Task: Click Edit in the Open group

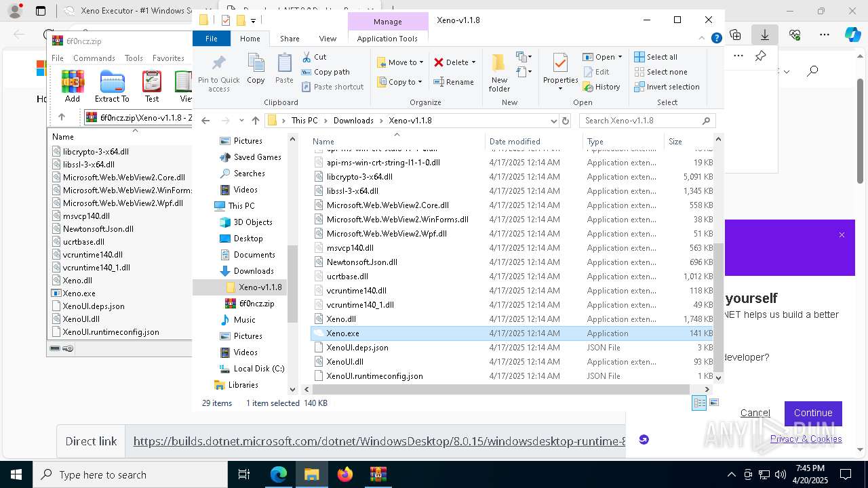Action: 596,72
